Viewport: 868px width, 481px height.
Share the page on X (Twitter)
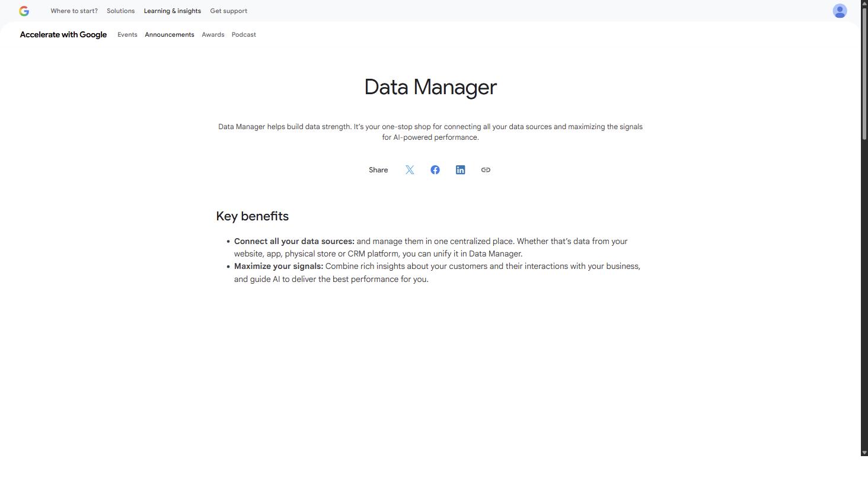coord(410,170)
